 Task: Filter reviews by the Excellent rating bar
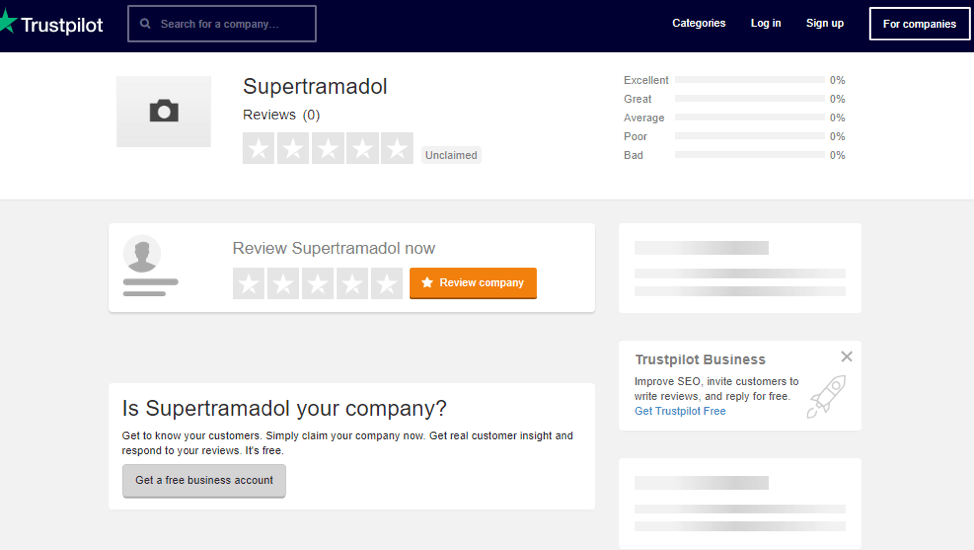click(749, 80)
